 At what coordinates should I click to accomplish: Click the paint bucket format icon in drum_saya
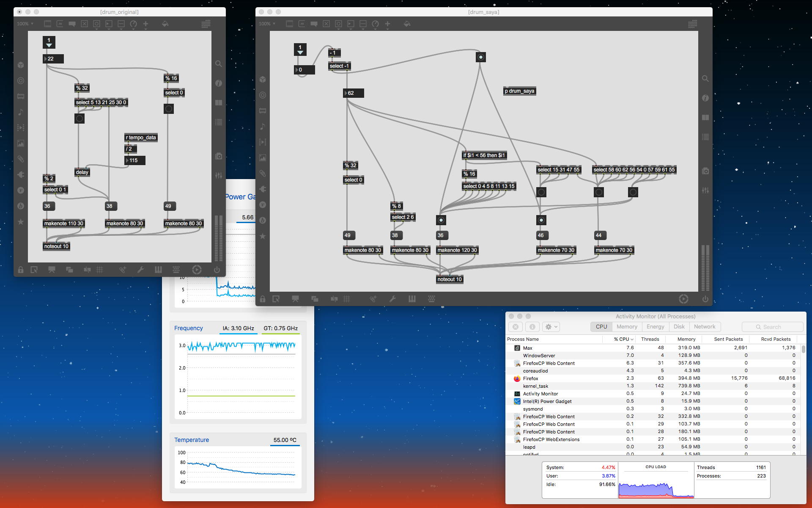tap(407, 24)
